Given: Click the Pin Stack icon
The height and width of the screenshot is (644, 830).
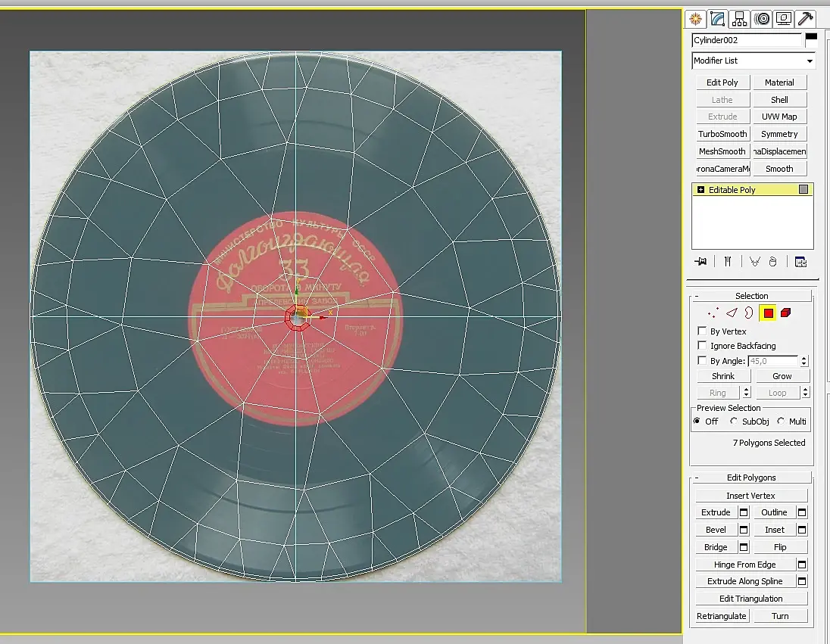Looking at the screenshot, I should point(701,262).
